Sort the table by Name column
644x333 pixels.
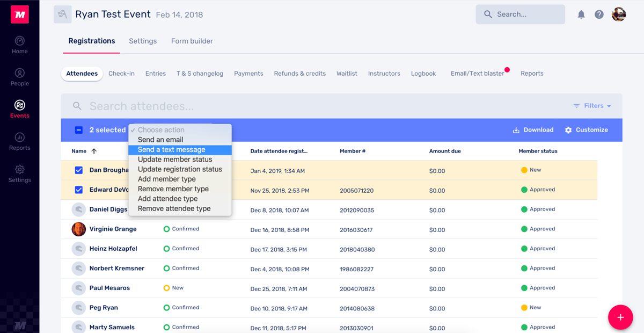tap(79, 151)
